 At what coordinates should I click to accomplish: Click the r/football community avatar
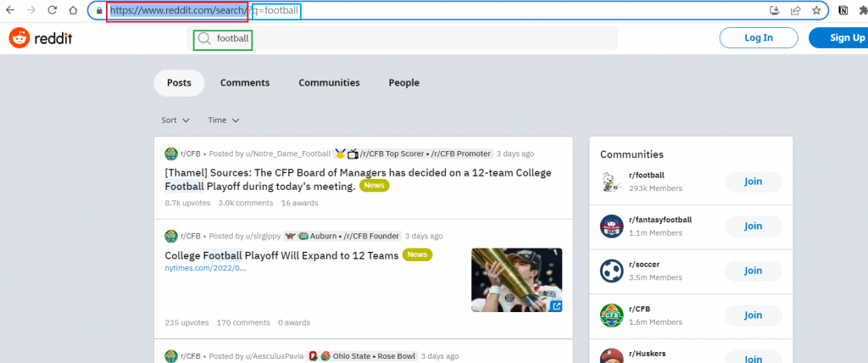click(612, 181)
